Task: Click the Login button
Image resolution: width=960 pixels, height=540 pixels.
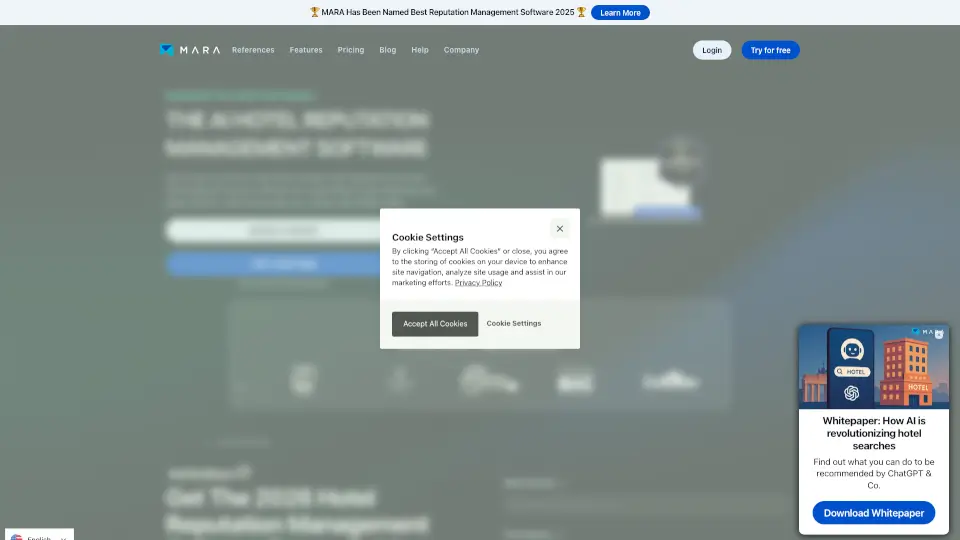Action: point(712,50)
